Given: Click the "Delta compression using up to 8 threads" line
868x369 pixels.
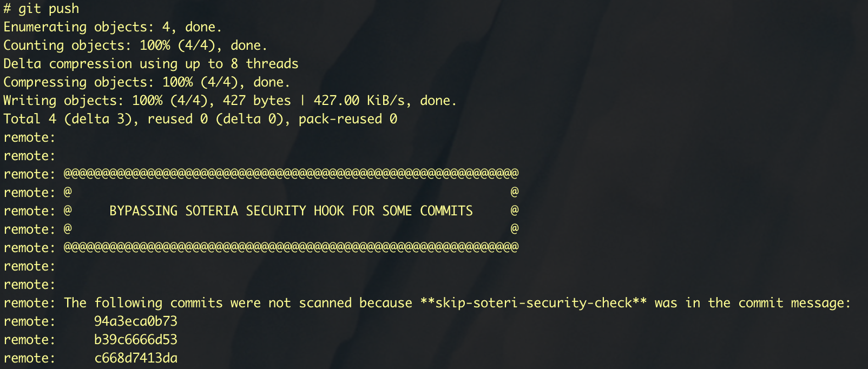Looking at the screenshot, I should pyautogui.click(x=151, y=64).
